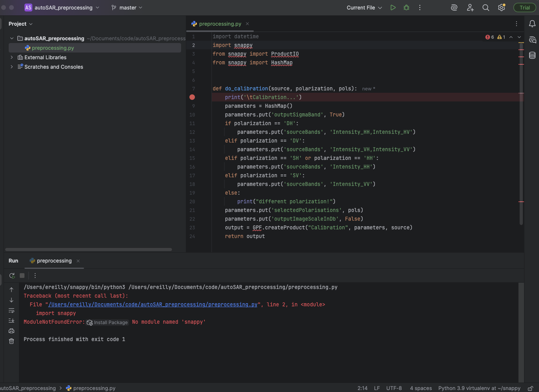Click the 2:14 line column indicator
The width and height of the screenshot is (539, 392).
coord(363,388)
